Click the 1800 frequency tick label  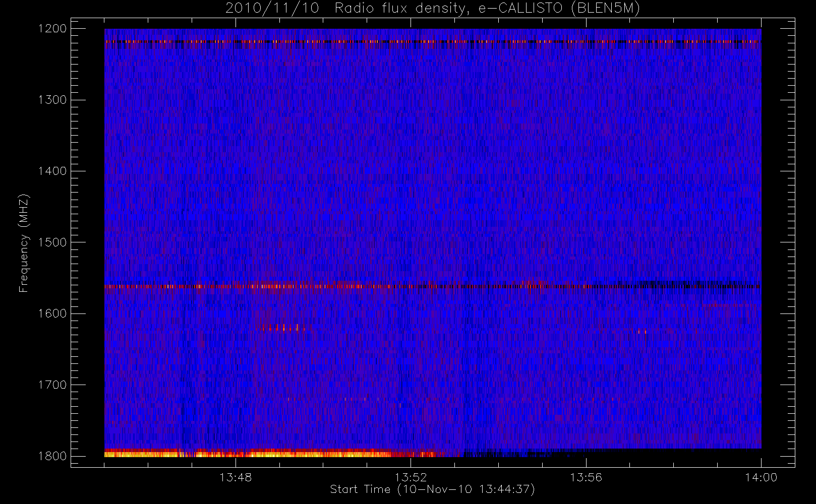(x=52, y=456)
